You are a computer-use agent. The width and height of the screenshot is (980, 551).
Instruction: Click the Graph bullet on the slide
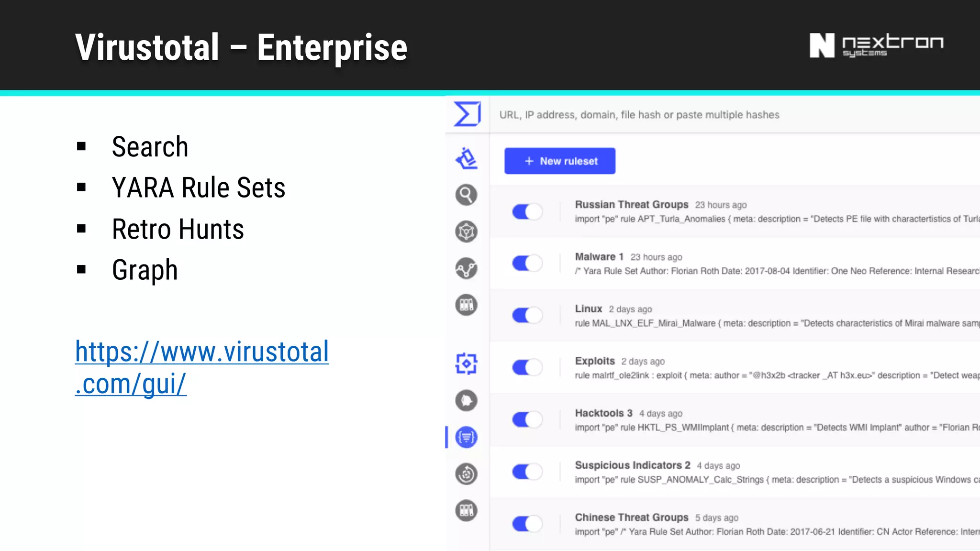[x=145, y=271]
